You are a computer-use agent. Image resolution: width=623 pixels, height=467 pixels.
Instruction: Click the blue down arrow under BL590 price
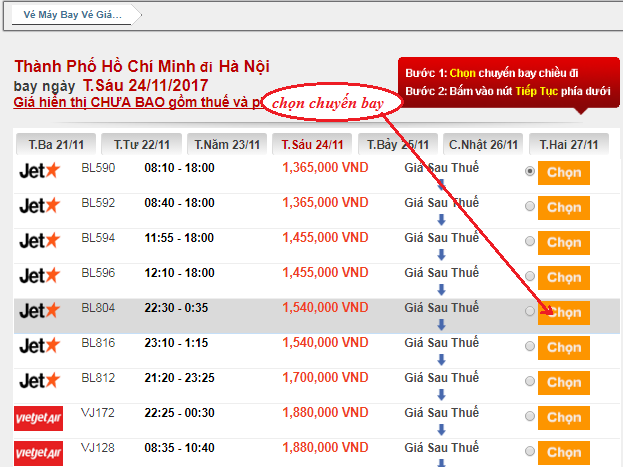441,185
